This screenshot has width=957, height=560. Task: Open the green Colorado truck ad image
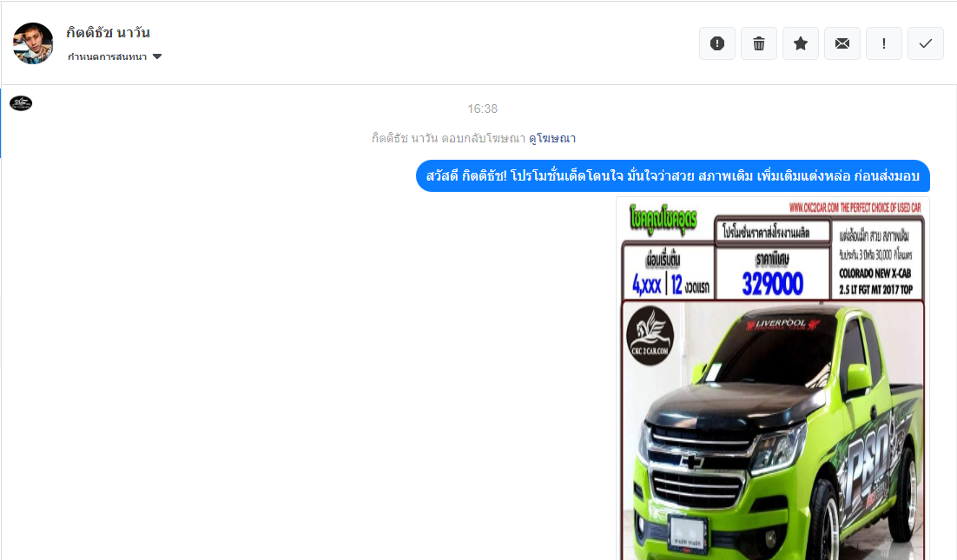pos(773,379)
